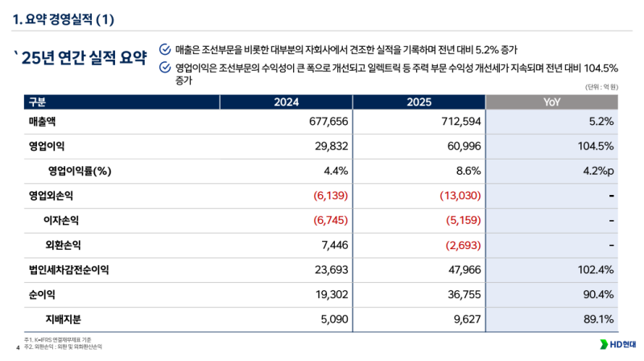Screen dimensions: 644x361
Task: Select the 구분 column header
Action: coord(37,102)
